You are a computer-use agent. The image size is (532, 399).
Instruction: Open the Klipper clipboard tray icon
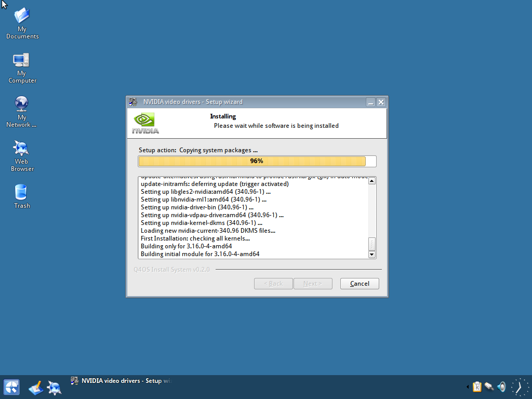click(x=477, y=387)
